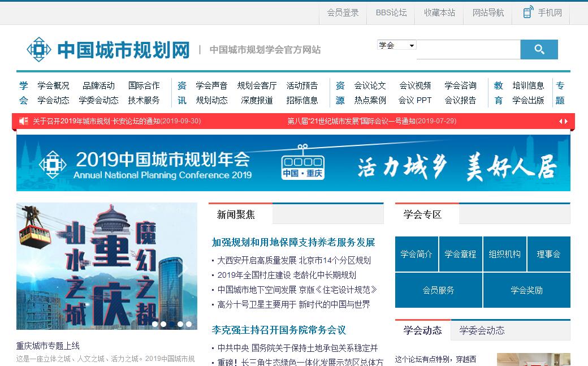Switch to the last carousel dot
588x366 pixels.
[x=189, y=324]
